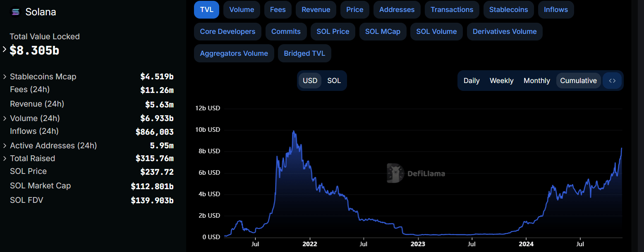Select the Weekly interval

point(501,81)
